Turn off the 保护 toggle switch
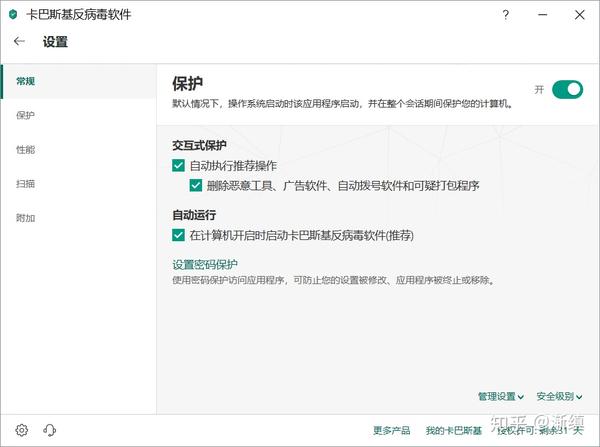Viewport: 600px width, 447px height. (567, 90)
